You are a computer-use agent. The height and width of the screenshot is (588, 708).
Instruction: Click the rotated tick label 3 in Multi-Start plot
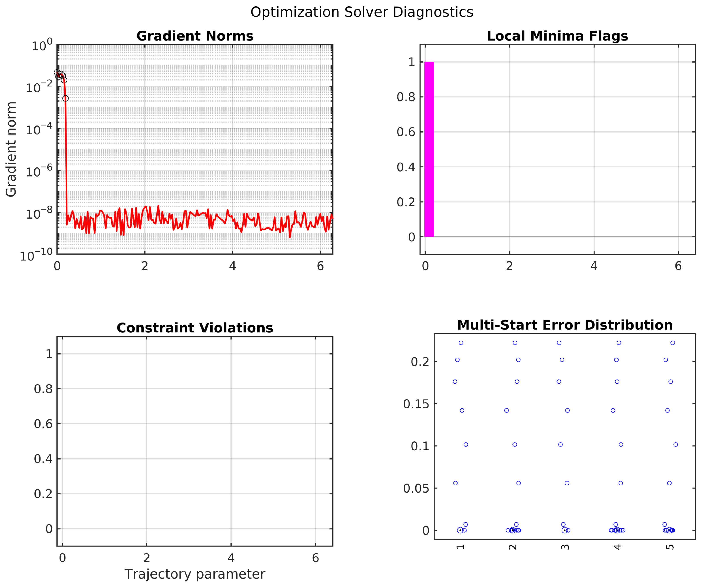tap(565, 547)
